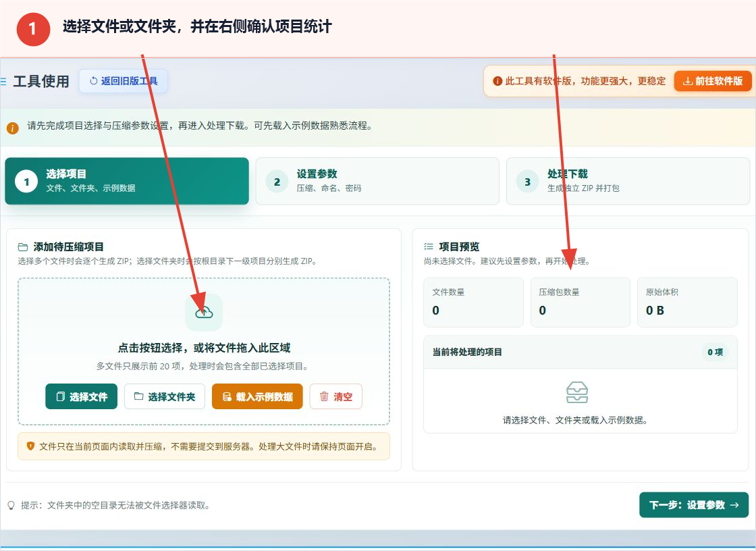Go to 下一步：设置参数 button

(694, 504)
